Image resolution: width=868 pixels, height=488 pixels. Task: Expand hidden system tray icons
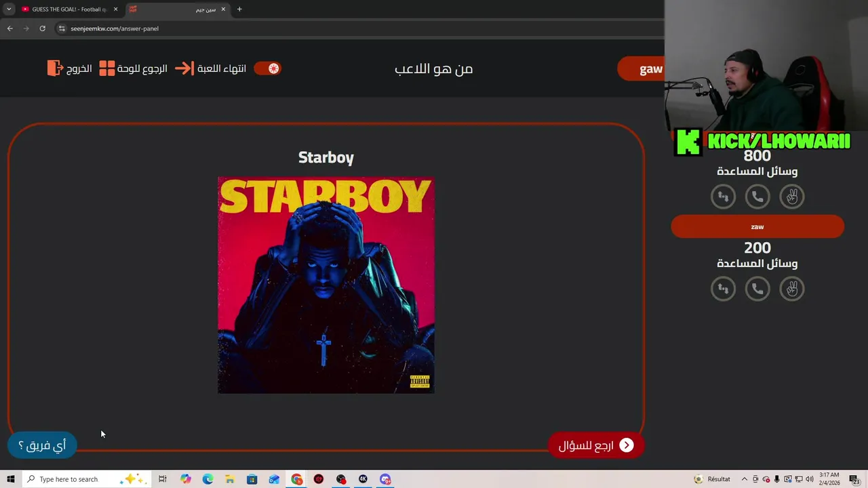coord(745,479)
